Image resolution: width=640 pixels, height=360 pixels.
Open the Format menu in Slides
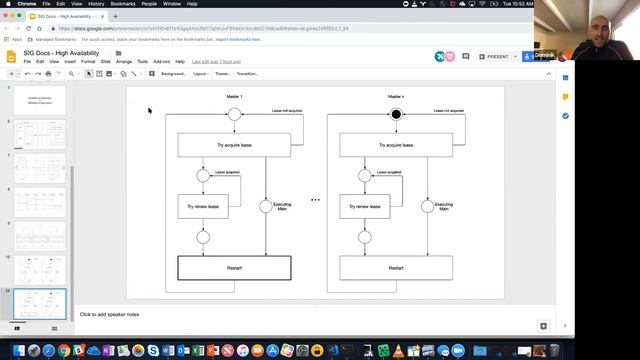point(88,62)
